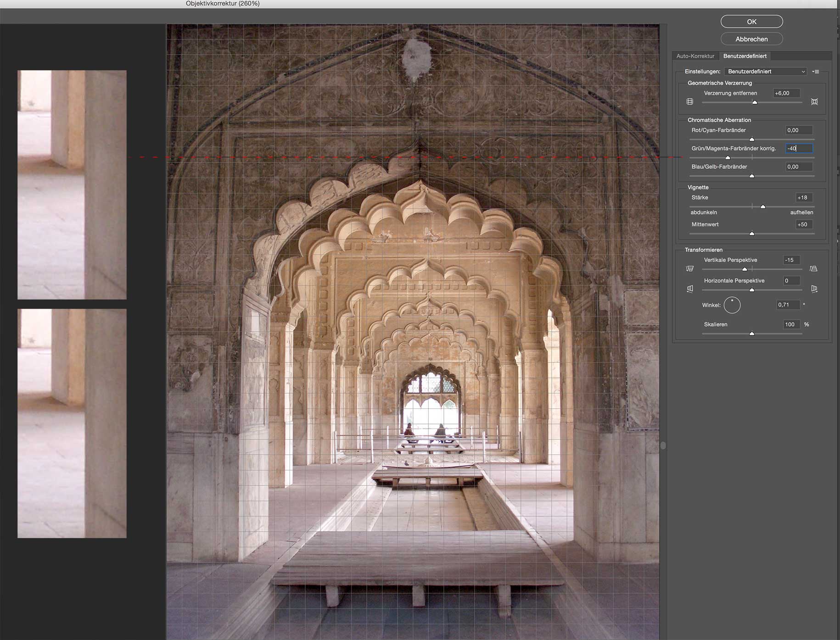This screenshot has width=840, height=640.
Task: Click the Grün/Magenta value field showing -40
Action: coord(799,148)
